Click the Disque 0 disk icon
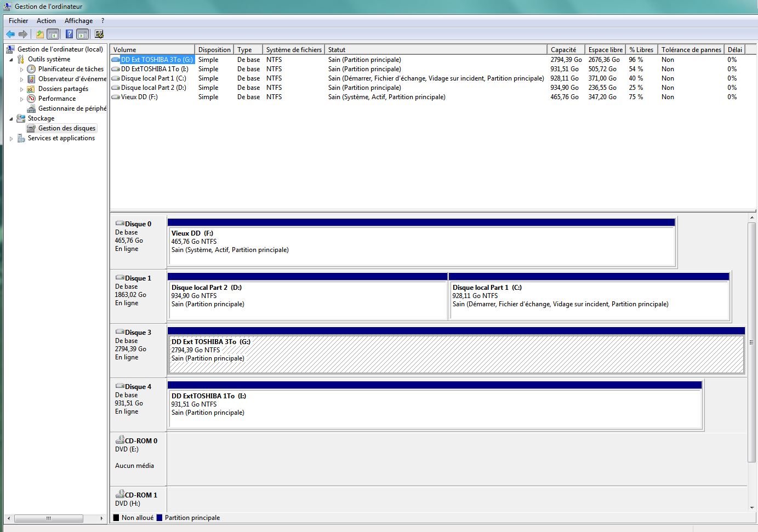The image size is (758, 532). [x=120, y=224]
